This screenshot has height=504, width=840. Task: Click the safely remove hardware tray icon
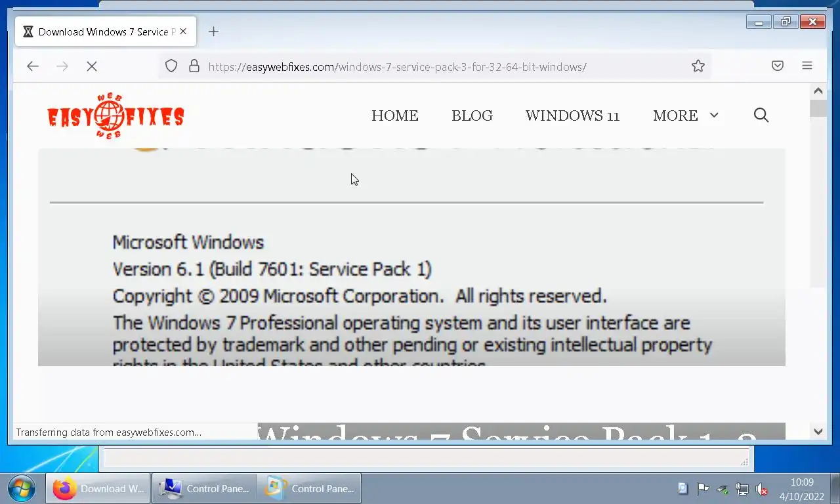(x=723, y=488)
